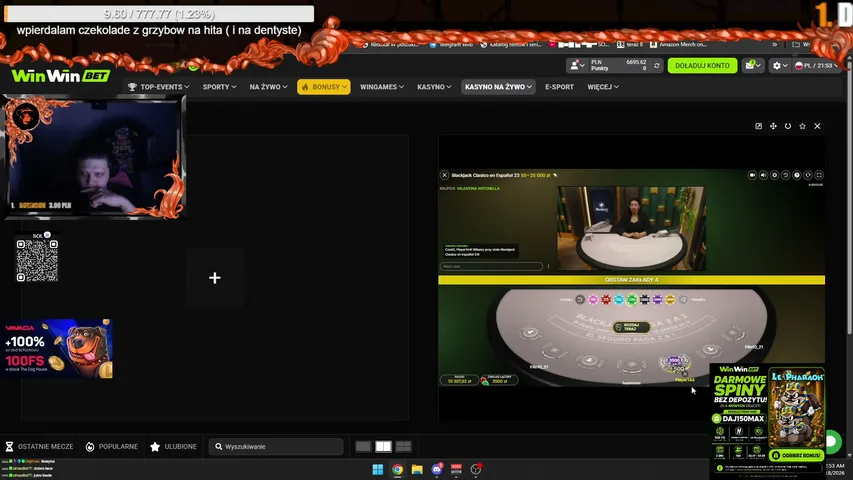Reload the game with the refresh icon
The width and height of the screenshot is (853, 480).
click(x=788, y=126)
